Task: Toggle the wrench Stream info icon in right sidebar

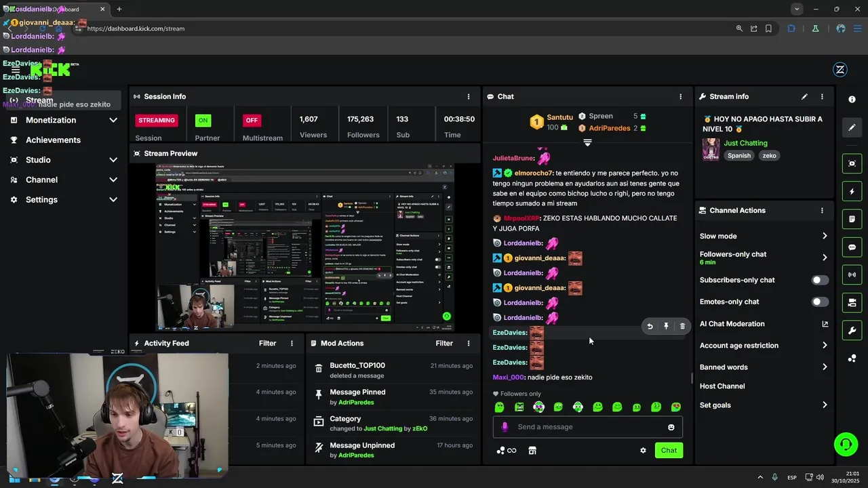Action: pos(852,331)
